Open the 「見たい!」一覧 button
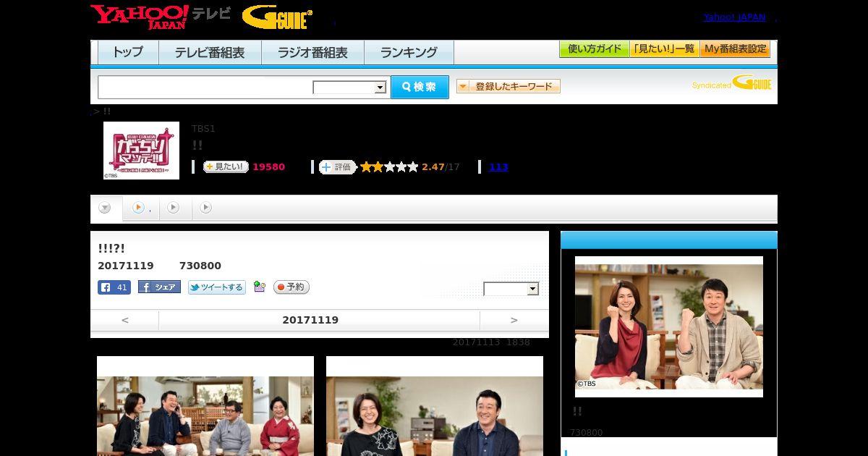This screenshot has height=456, width=868. point(664,49)
